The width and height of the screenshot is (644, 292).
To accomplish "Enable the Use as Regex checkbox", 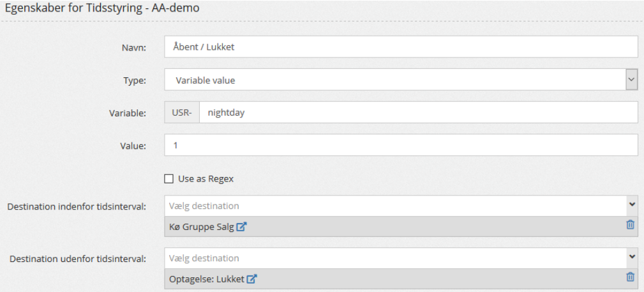I will coord(169,179).
